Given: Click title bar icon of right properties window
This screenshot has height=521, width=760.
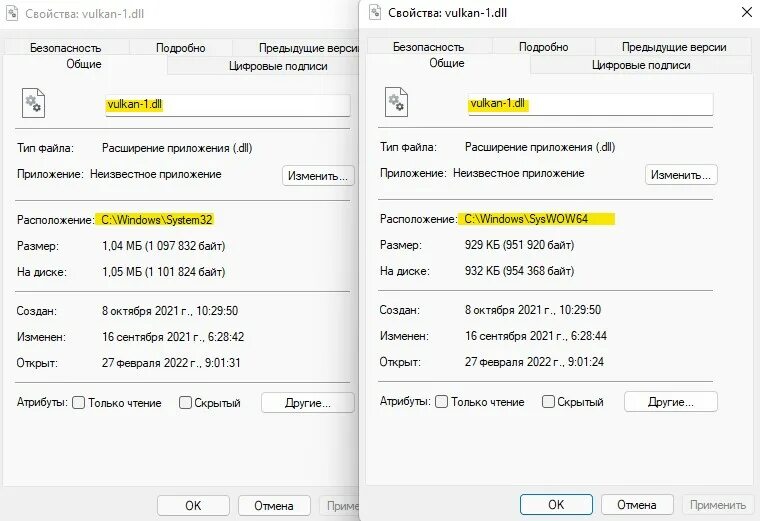Looking at the screenshot, I should pyautogui.click(x=375, y=12).
